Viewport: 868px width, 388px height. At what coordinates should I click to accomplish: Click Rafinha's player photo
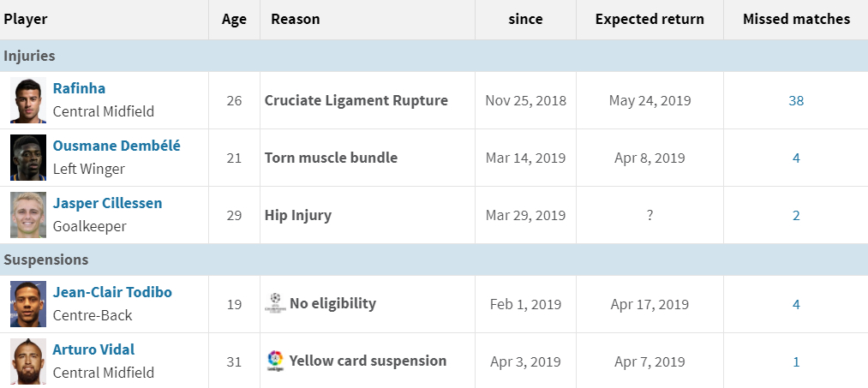tap(28, 100)
